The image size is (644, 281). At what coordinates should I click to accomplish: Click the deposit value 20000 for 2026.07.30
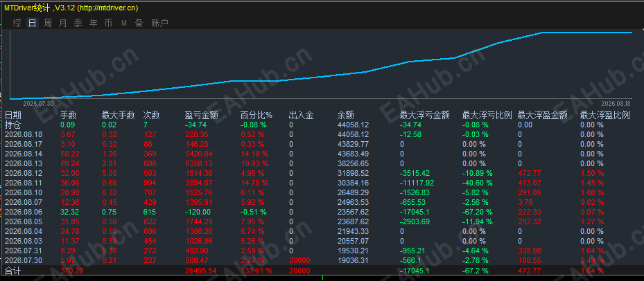point(299,260)
